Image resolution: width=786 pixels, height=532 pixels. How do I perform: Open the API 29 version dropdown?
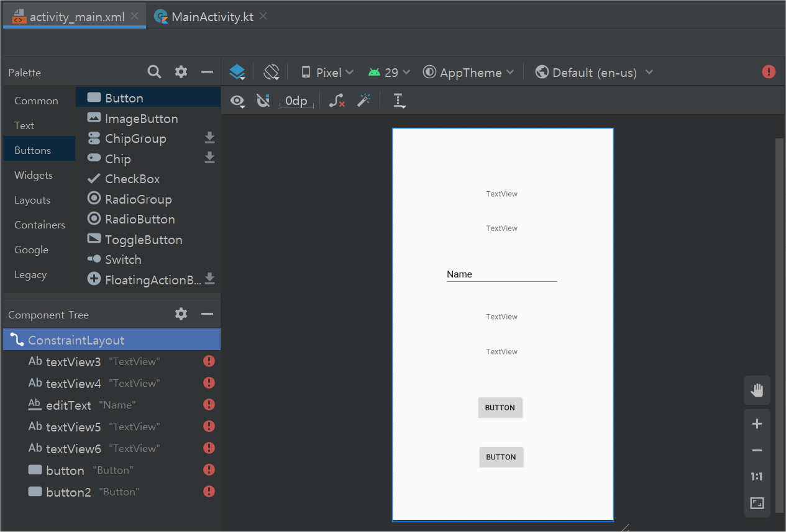tap(389, 73)
